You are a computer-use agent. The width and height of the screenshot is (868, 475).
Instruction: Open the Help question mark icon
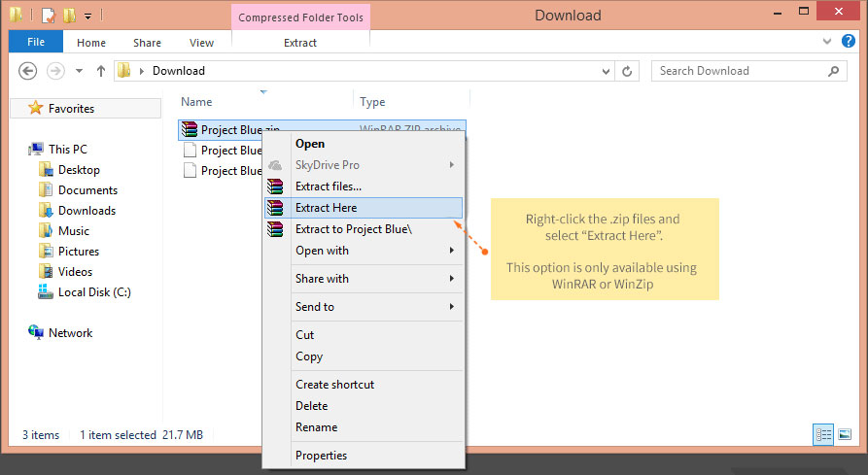point(848,41)
